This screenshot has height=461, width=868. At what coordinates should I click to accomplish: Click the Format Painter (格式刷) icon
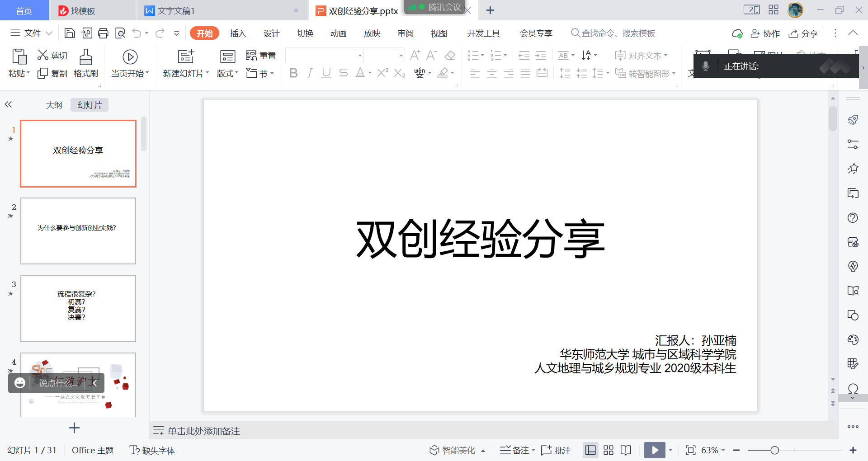pyautogui.click(x=85, y=57)
